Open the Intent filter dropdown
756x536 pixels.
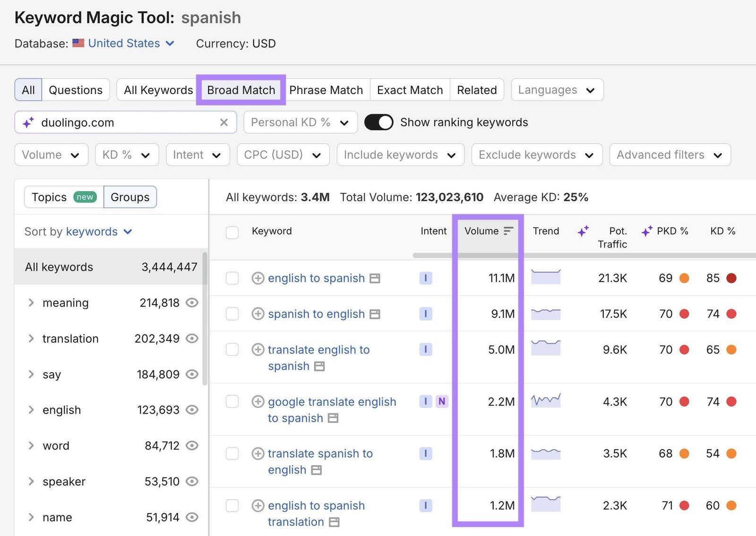click(x=198, y=155)
